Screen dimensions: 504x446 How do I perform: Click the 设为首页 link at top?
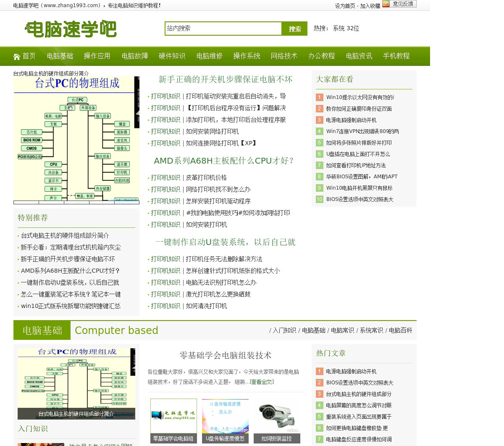click(345, 6)
